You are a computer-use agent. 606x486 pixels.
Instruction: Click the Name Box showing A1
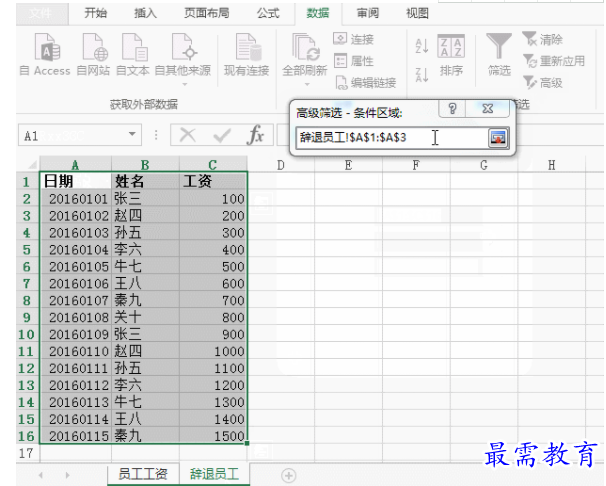click(x=72, y=135)
